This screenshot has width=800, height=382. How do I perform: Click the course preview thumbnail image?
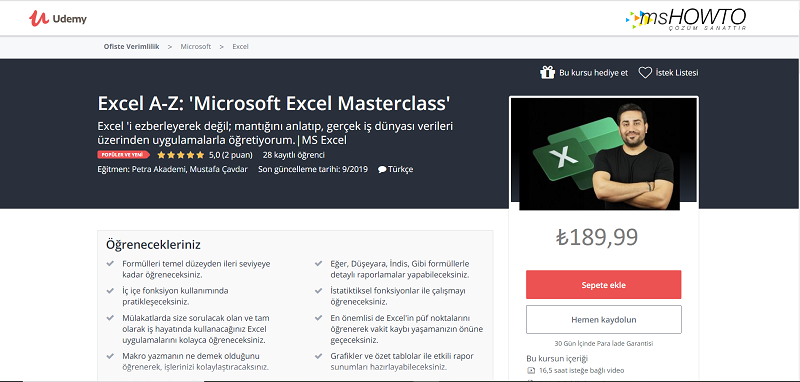pos(604,154)
